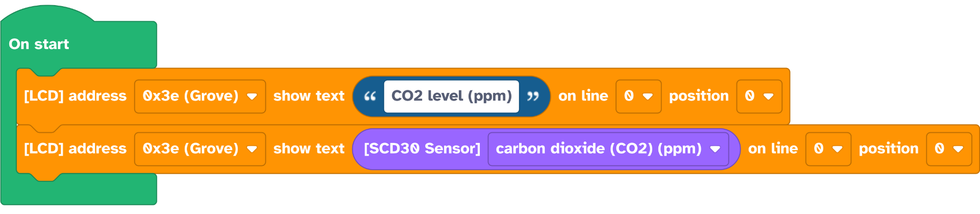Click arrow icon of the CO2 sensor dropdown

(x=715, y=149)
